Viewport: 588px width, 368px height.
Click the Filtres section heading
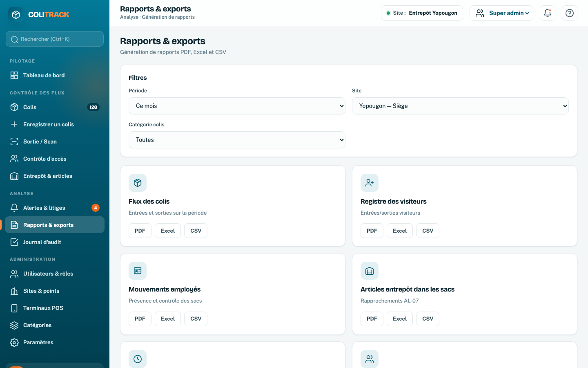click(138, 78)
